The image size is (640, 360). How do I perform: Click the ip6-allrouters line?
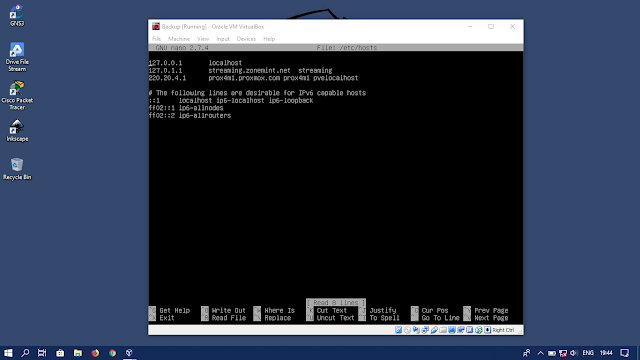coord(190,116)
